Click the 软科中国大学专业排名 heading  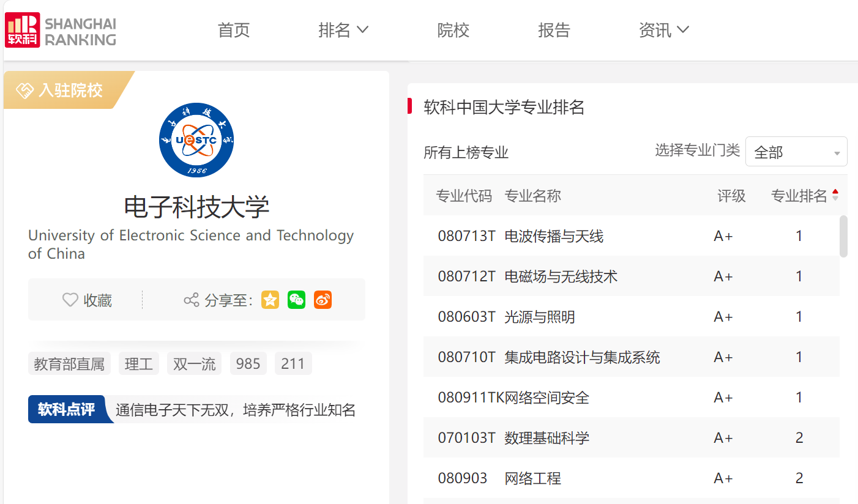pyautogui.click(x=504, y=108)
